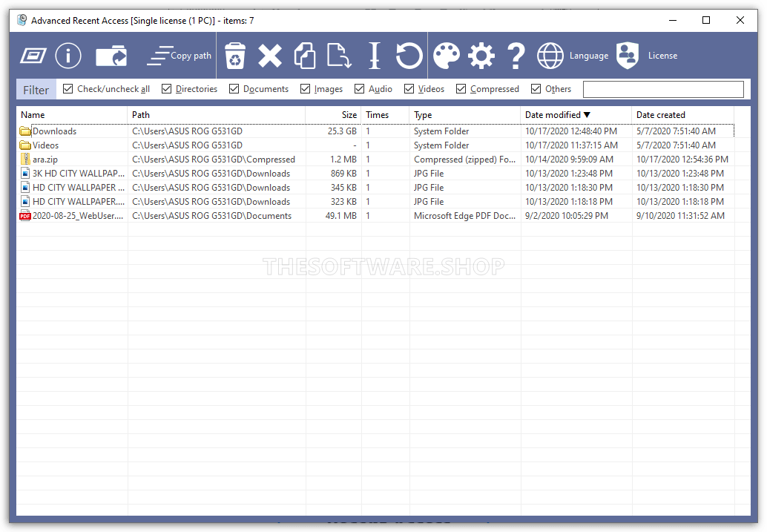Screen dimensions: 767x532
Task: Sort by the Name column header
Action: (x=72, y=115)
